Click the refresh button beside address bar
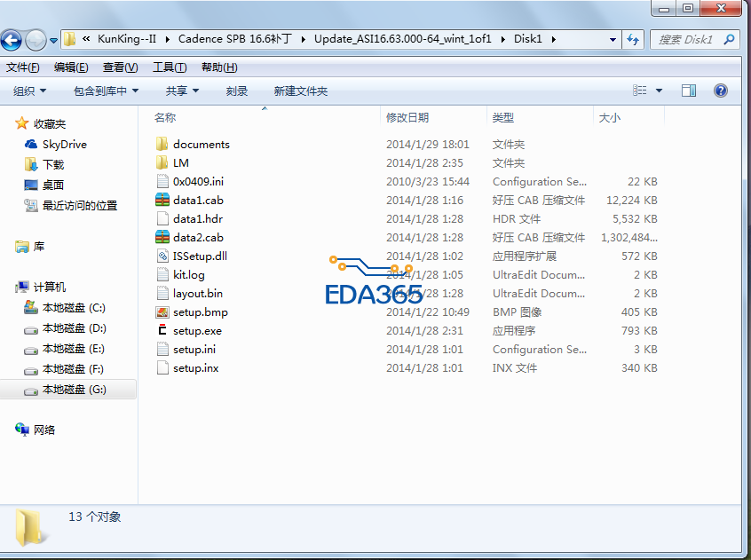This screenshot has width=751, height=560. point(633,40)
